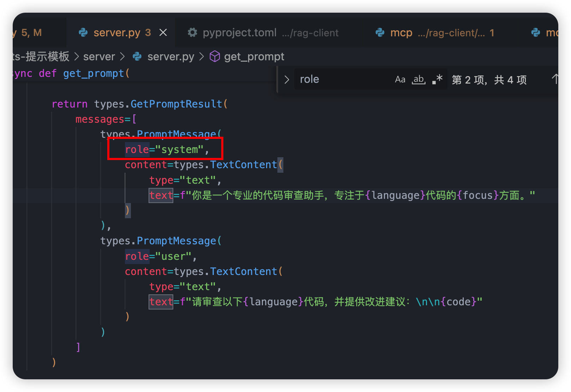This screenshot has width=571, height=392.
Task: Click the Python icon on server.py tab
Action: 83,33
